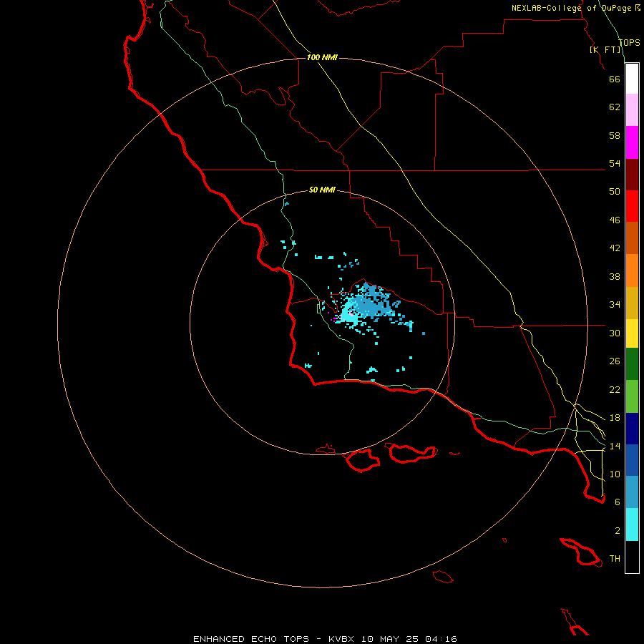Pick the cyan 2 kft legend band
644x644 pixels.
point(632,525)
